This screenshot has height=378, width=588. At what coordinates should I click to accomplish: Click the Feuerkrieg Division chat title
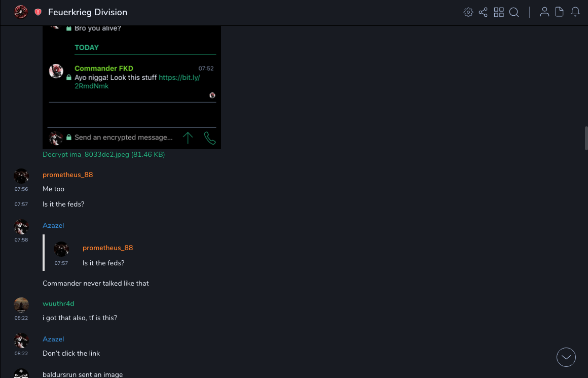pyautogui.click(x=88, y=12)
